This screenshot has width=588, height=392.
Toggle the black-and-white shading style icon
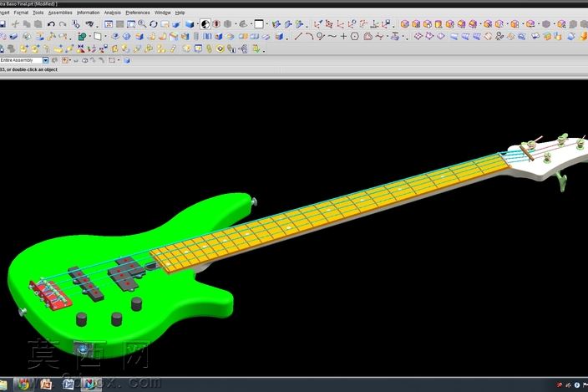(205, 24)
